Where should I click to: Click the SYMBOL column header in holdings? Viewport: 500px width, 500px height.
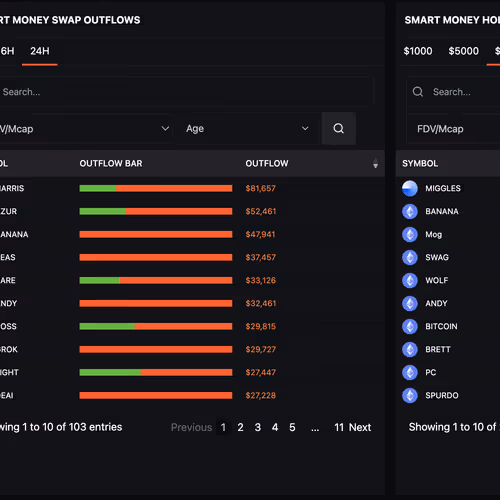point(420,163)
